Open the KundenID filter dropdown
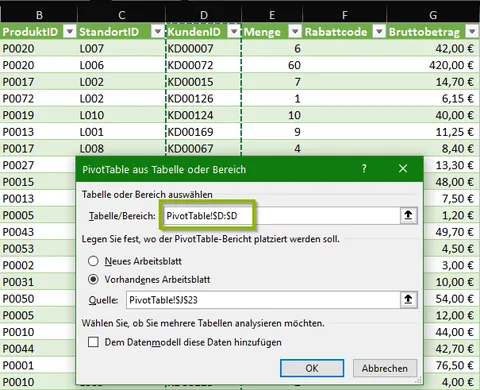 234,32
